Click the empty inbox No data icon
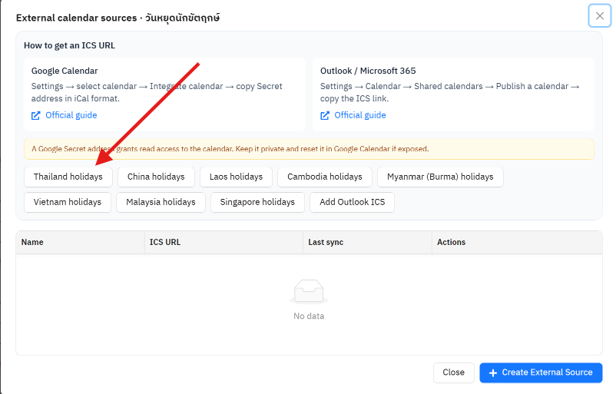The height and width of the screenshot is (394, 616). point(309,291)
